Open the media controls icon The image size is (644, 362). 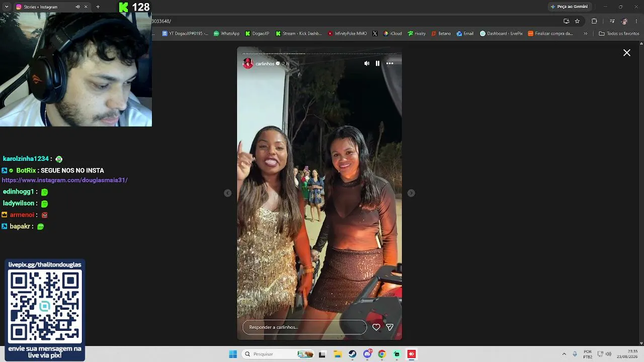(612, 21)
